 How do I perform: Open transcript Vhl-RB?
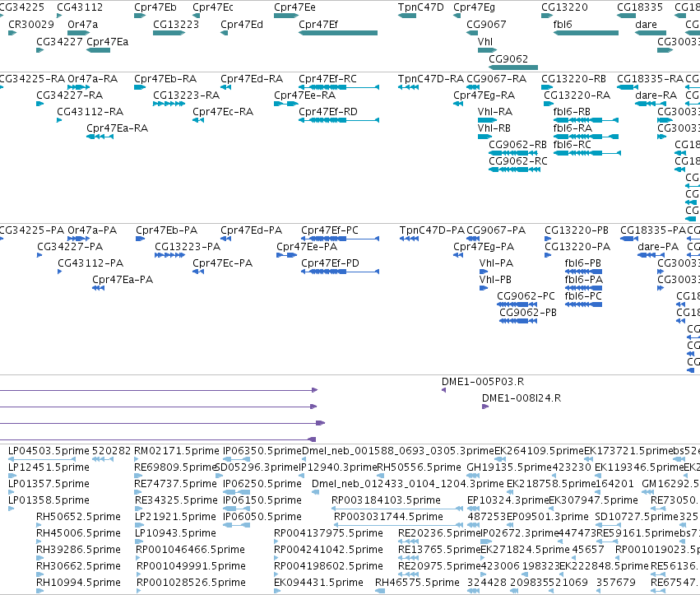pyautogui.click(x=494, y=128)
